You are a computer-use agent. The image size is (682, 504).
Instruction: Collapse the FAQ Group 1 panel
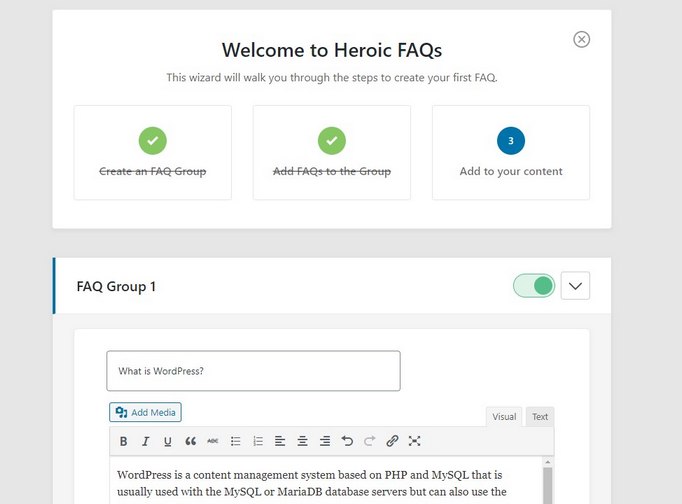pyautogui.click(x=575, y=286)
